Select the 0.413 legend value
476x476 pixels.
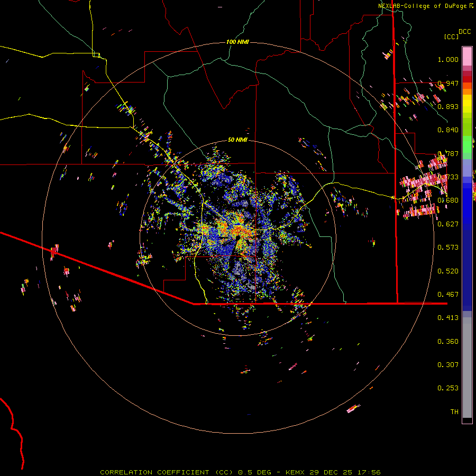[x=448, y=318]
